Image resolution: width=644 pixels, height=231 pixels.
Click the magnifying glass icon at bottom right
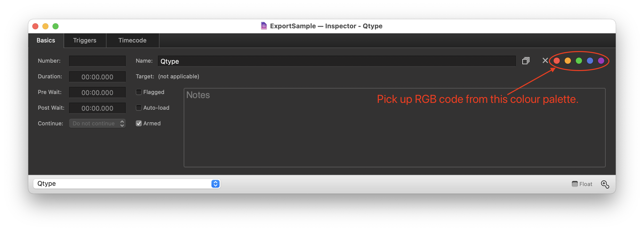click(x=605, y=184)
